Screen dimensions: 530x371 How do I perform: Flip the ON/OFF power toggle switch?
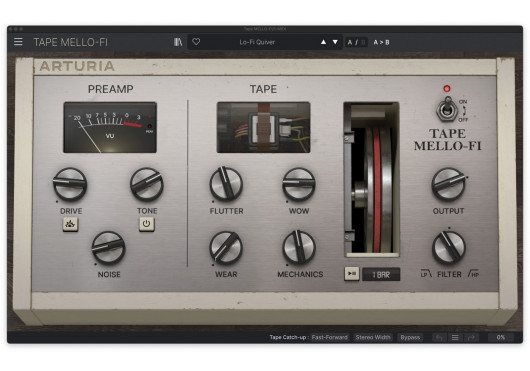pyautogui.click(x=448, y=110)
